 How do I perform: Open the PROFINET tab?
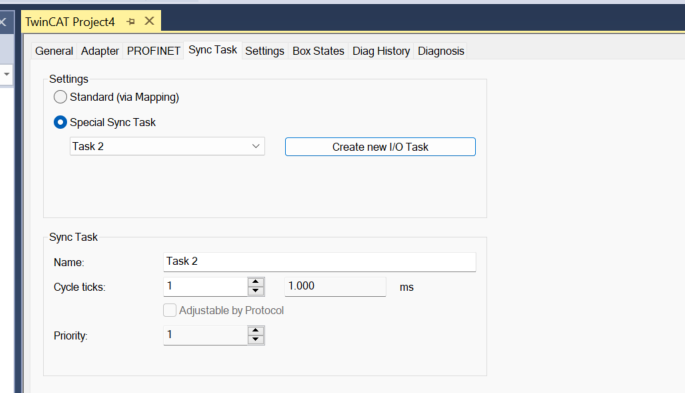[x=153, y=51]
